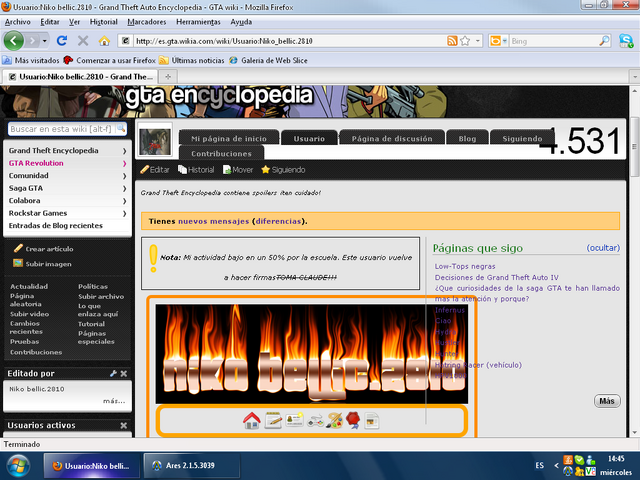
Task: Click Entradas de Blog recientes
Action: (56, 226)
